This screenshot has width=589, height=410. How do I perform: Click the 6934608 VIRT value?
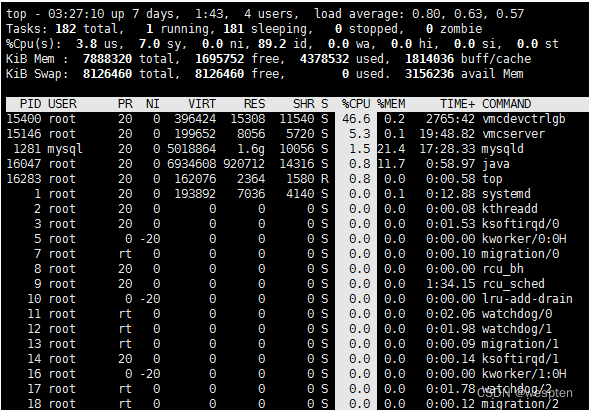click(192, 164)
